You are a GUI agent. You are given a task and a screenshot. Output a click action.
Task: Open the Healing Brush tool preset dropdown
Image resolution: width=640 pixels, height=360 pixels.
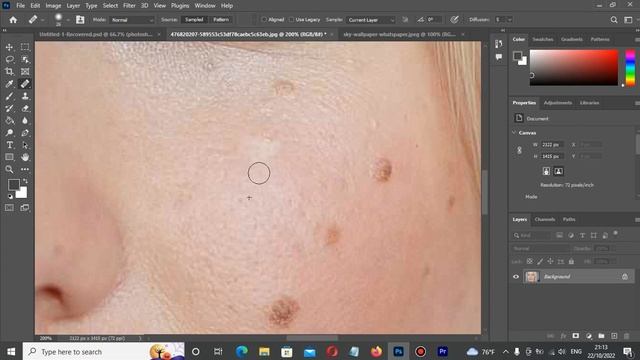click(x=42, y=20)
